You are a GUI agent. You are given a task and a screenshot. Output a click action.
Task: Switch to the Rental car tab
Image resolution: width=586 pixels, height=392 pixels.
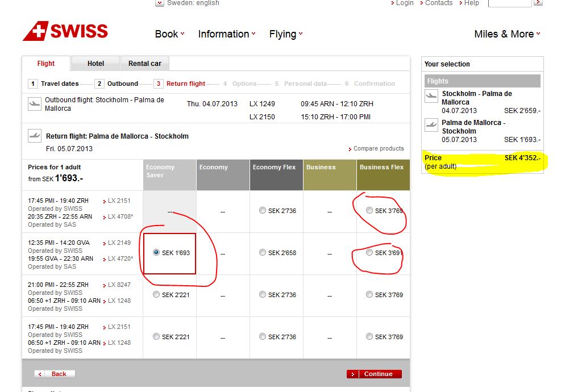click(145, 64)
